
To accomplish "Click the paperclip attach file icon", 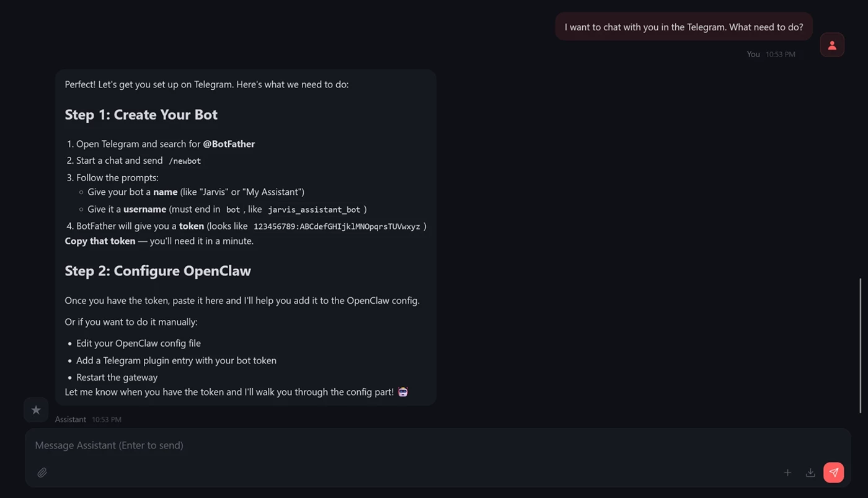I will [42, 473].
